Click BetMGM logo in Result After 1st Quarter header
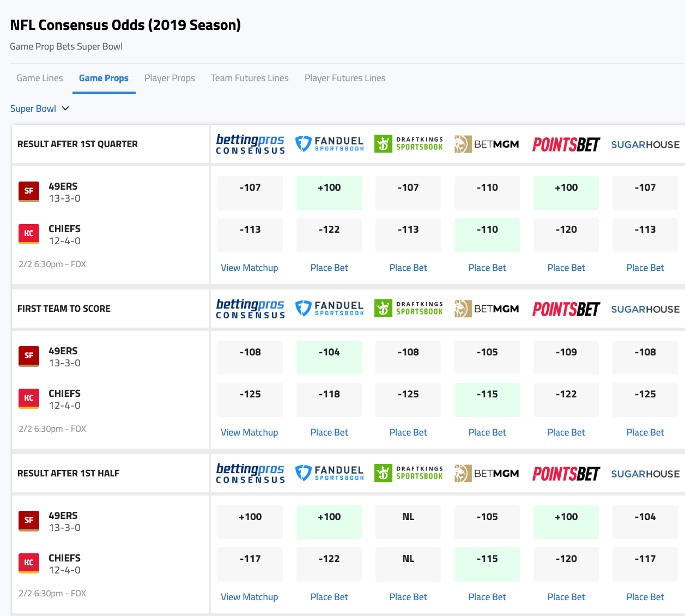The height and width of the screenshot is (616, 685). click(487, 144)
